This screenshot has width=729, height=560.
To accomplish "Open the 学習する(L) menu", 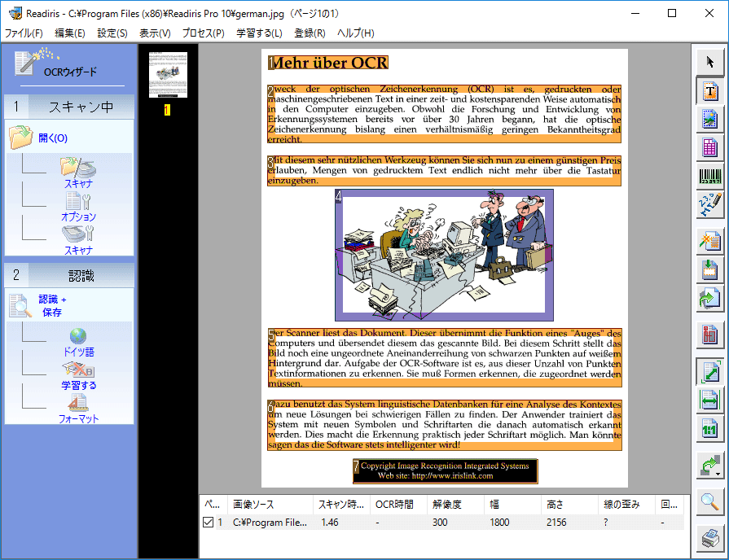I will pyautogui.click(x=259, y=33).
